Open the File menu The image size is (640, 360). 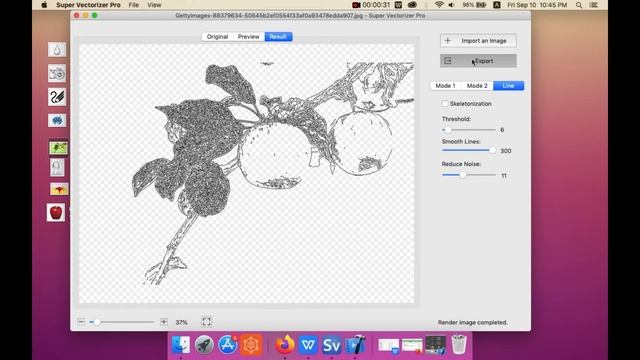(x=133, y=5)
